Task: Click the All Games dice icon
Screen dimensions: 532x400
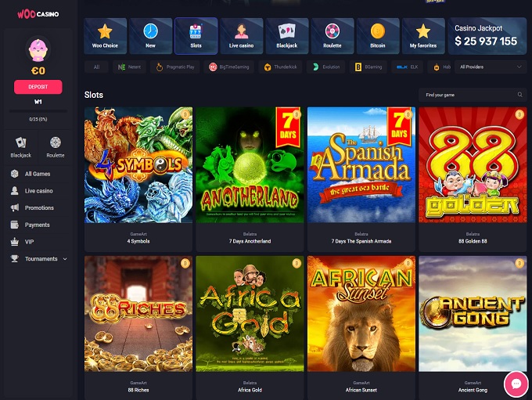Action: pos(15,174)
